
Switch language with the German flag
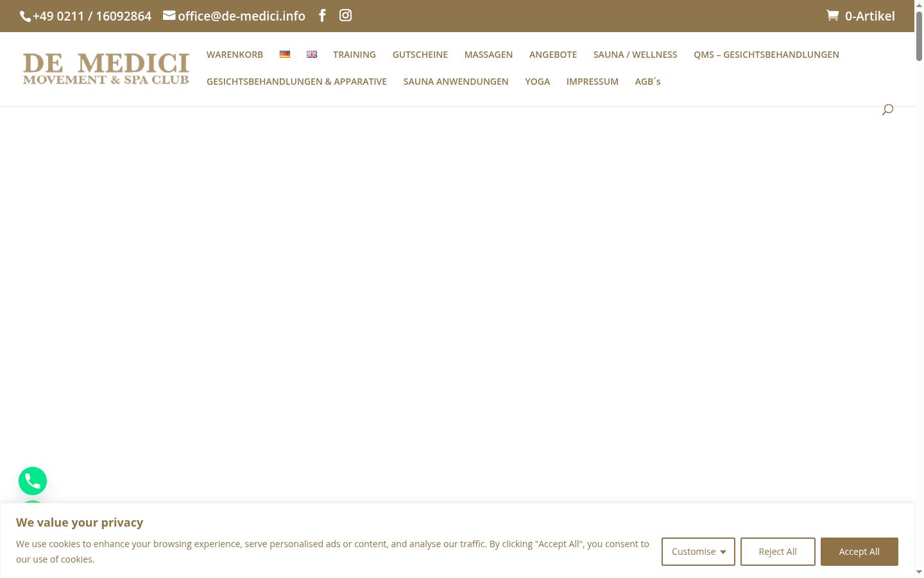(x=285, y=55)
